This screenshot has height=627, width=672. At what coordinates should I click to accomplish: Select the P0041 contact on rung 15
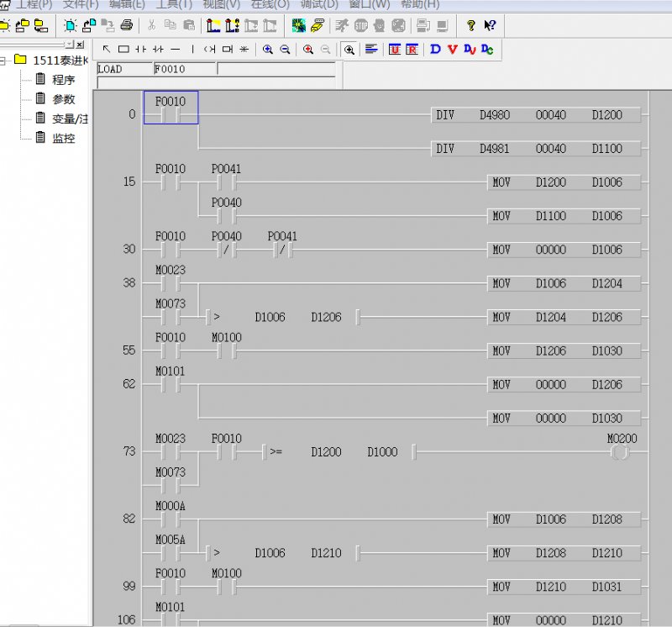point(226,182)
